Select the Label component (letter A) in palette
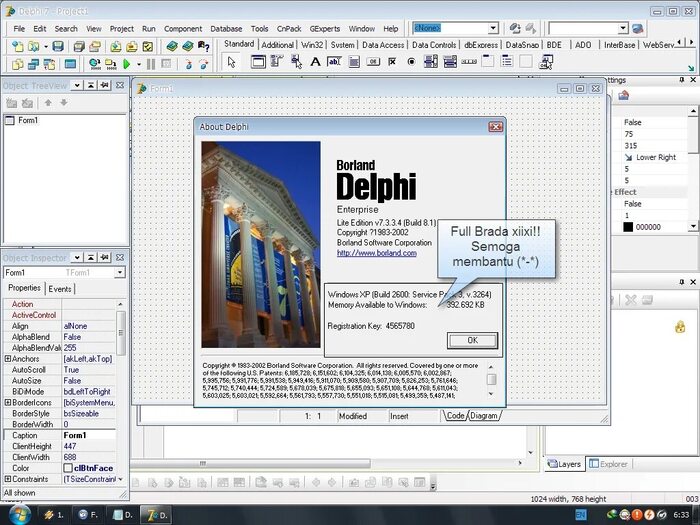 tap(316, 62)
